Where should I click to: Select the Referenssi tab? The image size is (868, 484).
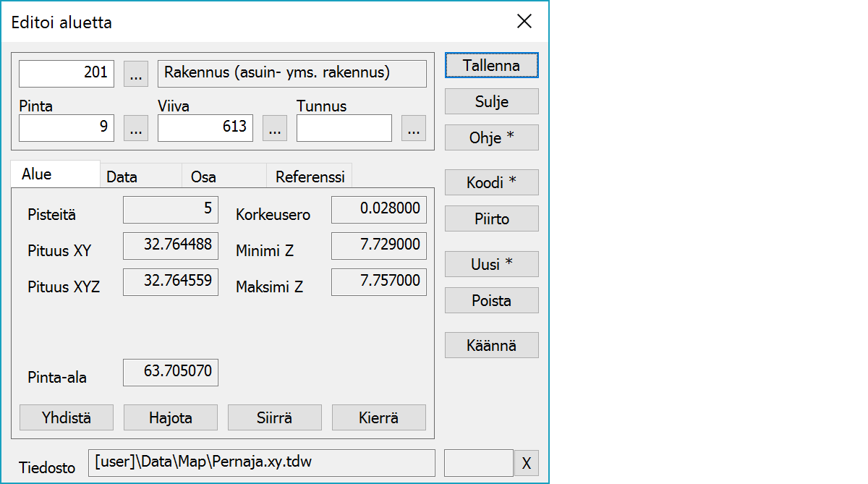click(x=310, y=177)
